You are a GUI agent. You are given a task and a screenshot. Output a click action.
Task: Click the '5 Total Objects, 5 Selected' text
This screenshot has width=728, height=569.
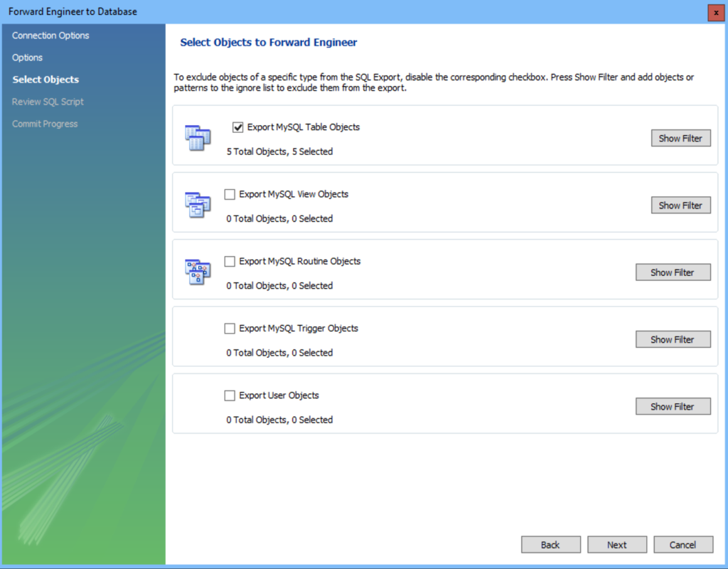click(279, 151)
